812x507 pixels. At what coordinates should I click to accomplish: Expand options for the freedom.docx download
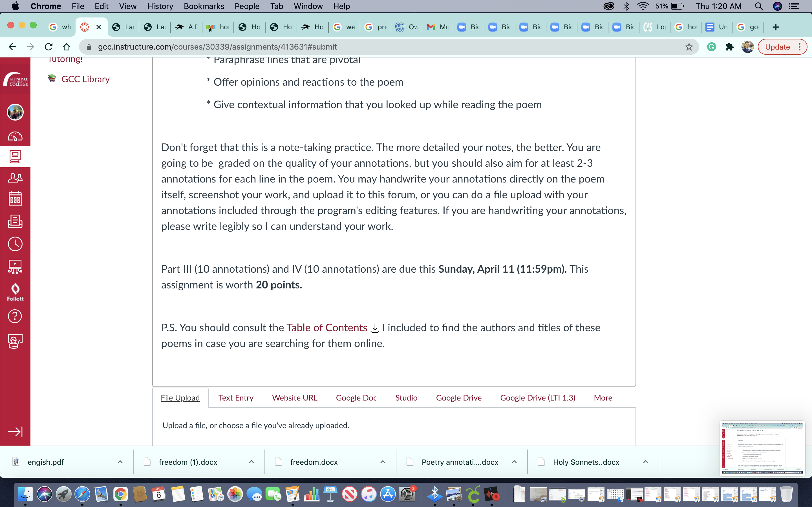(x=383, y=462)
